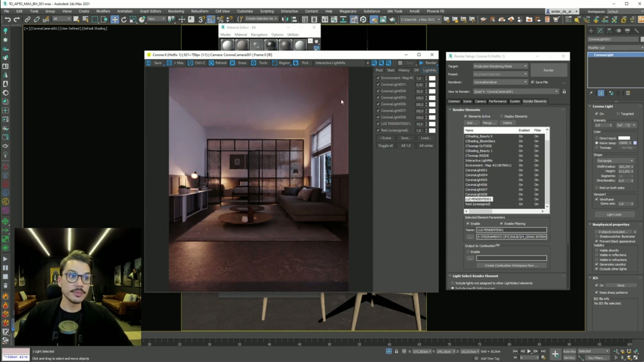Image resolution: width=644 pixels, height=362 pixels.
Task: Click the Undo arrow in main toolbar
Action: tap(7, 19)
